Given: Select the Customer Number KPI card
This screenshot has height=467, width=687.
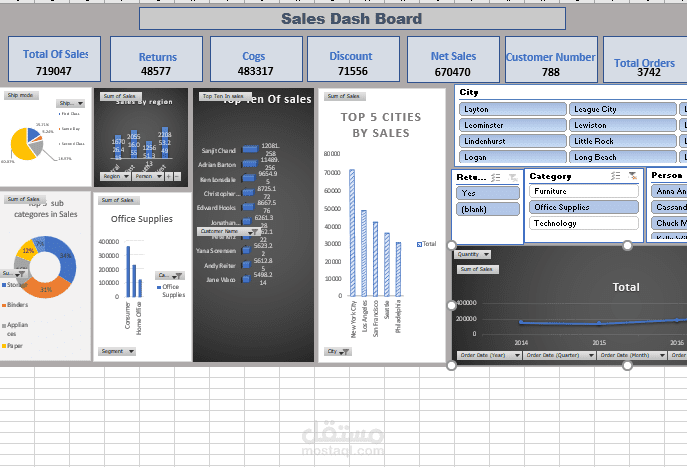Looking at the screenshot, I should tap(552, 60).
